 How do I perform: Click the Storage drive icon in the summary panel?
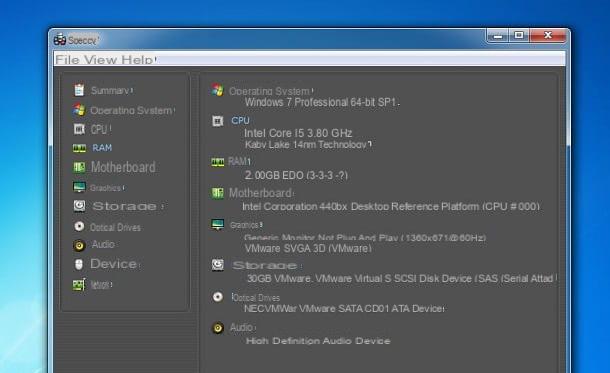[217, 265]
